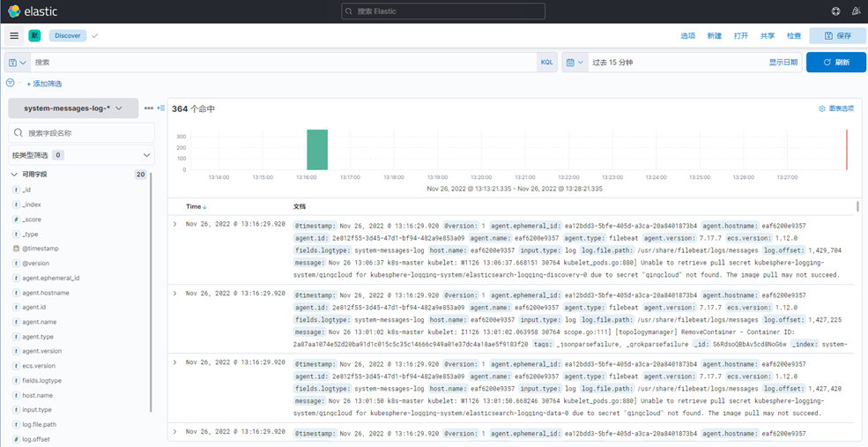The image size is (868, 447).
Task: Open index pattern options (three dots)
Action: point(148,108)
